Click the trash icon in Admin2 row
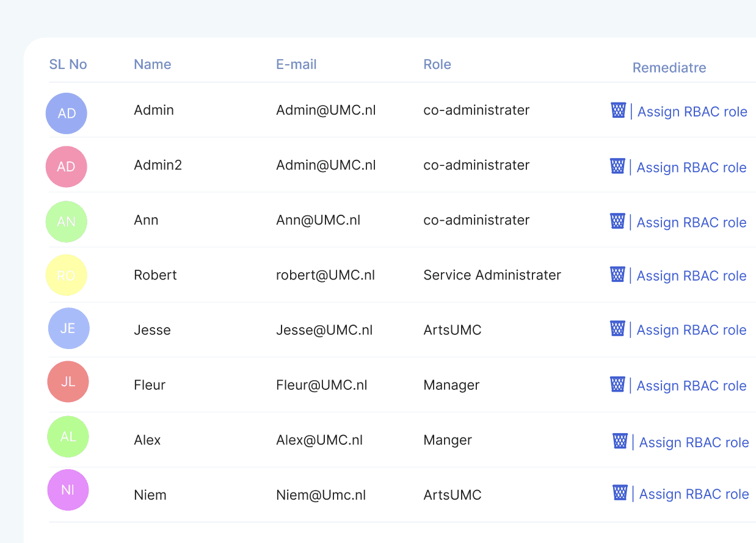The image size is (756, 543). [617, 166]
